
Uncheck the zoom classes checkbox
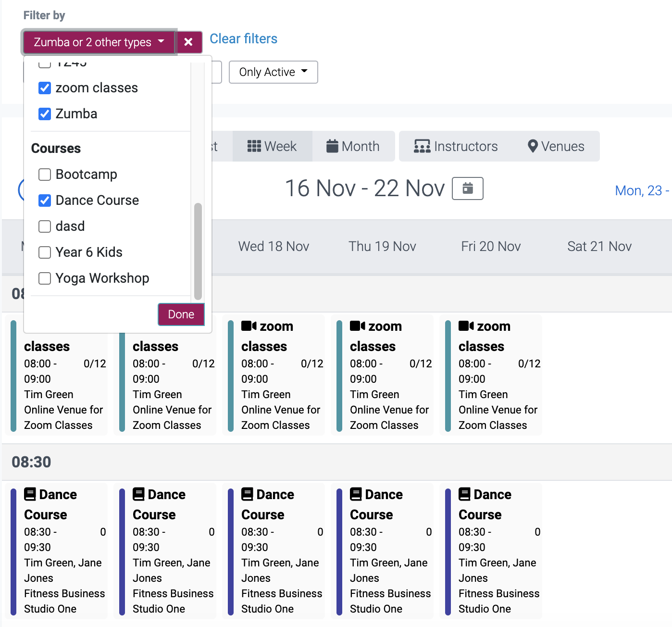click(x=45, y=88)
